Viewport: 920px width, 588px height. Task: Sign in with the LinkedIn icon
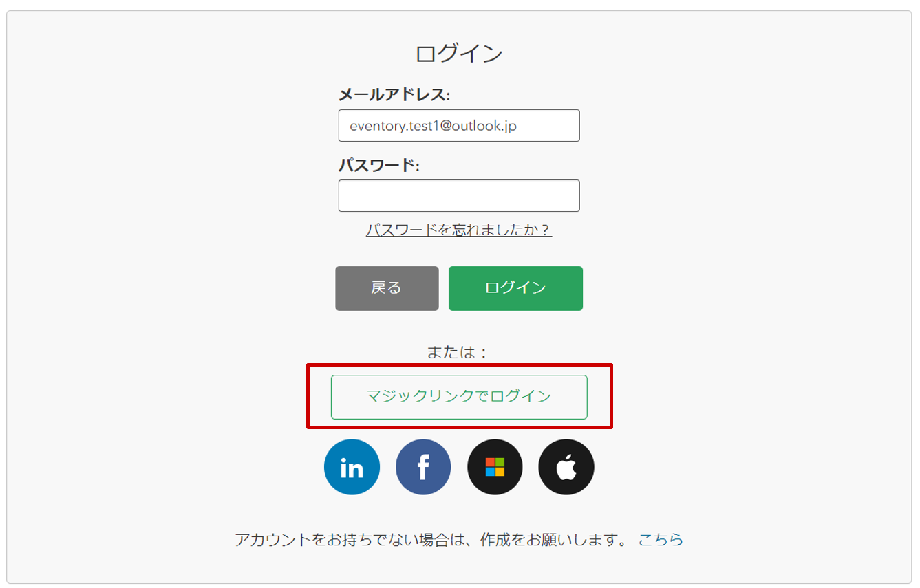352,467
